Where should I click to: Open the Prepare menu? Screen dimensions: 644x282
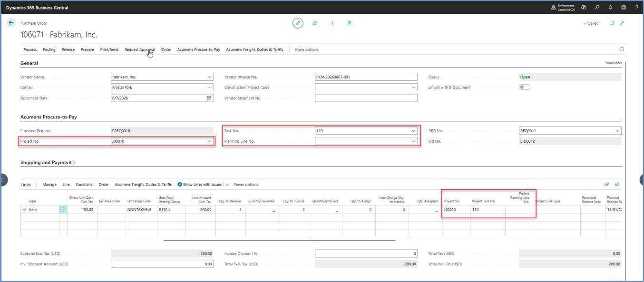tap(88, 49)
